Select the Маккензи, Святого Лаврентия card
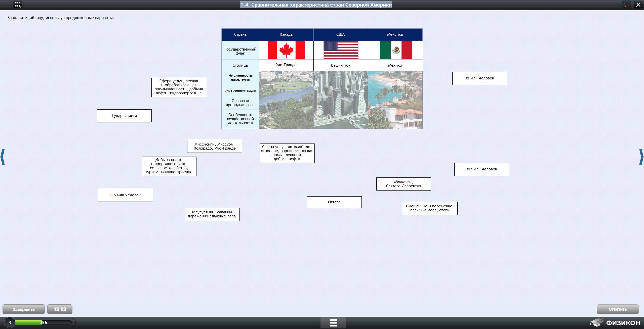Image resolution: width=644 pixels, height=329 pixels. [403, 184]
